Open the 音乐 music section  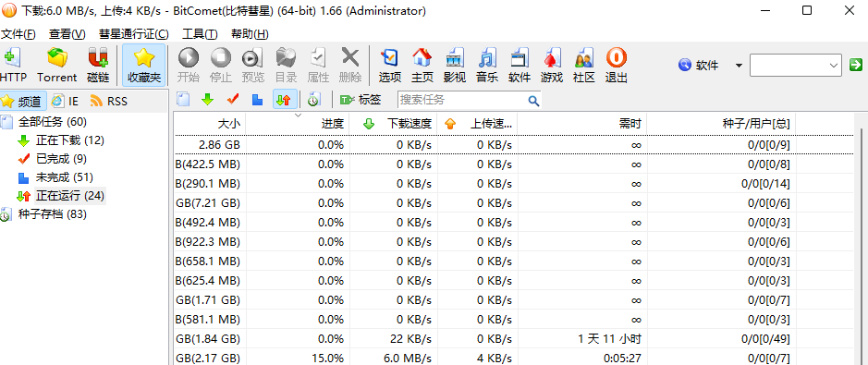tap(486, 66)
